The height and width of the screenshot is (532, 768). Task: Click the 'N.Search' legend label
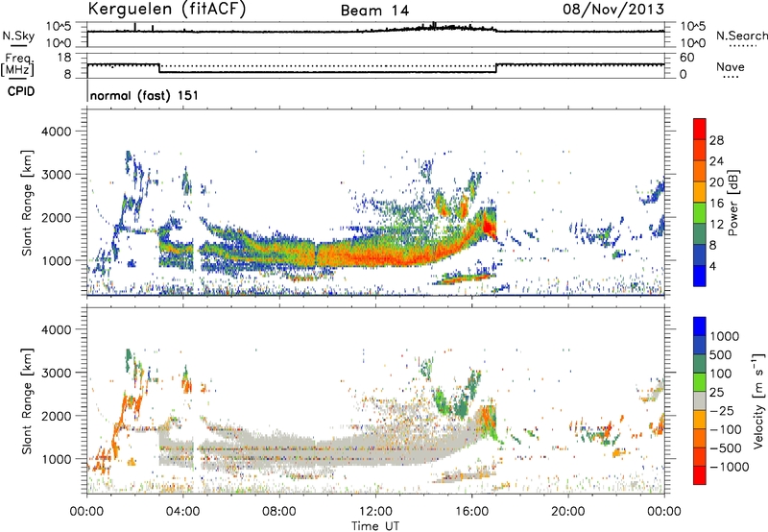coord(741,36)
